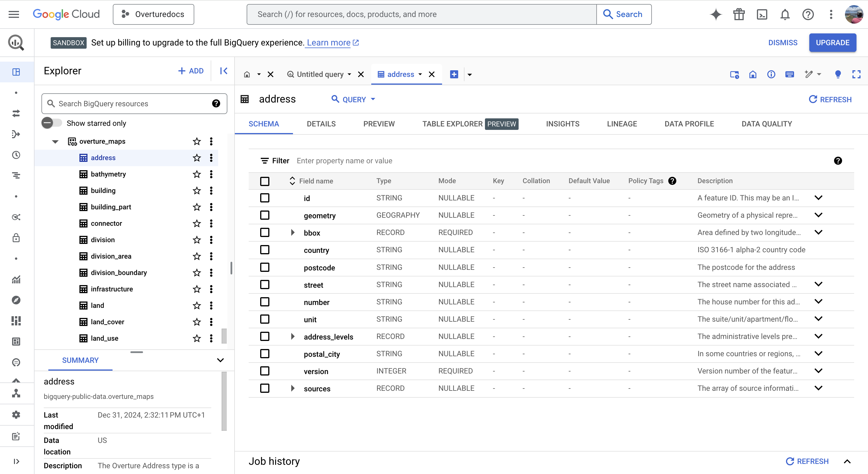
Task: Click the UPGRADE button
Action: (833, 43)
